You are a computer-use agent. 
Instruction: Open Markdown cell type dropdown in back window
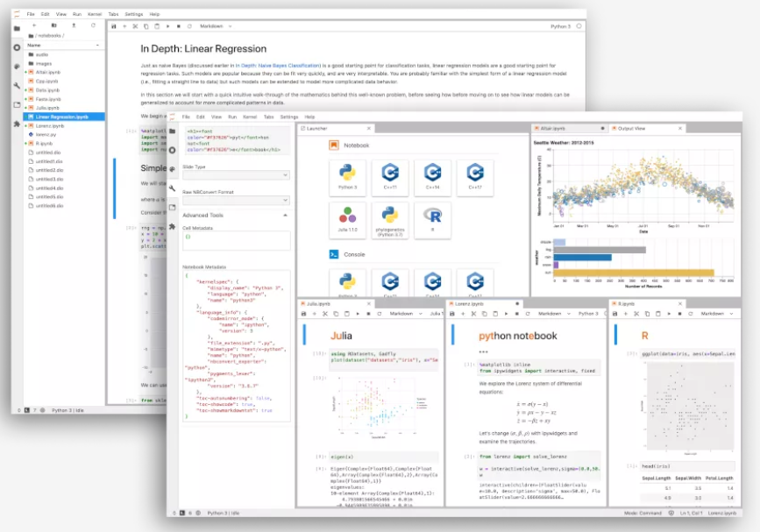216,26
